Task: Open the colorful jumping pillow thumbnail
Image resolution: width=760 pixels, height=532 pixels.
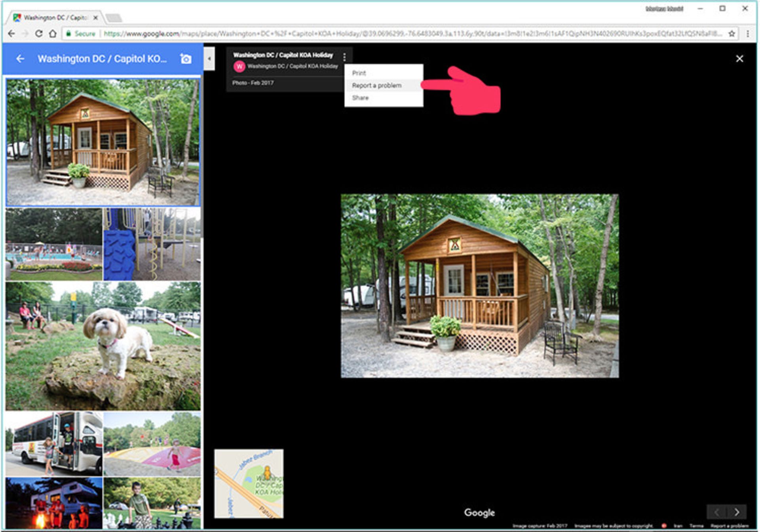Action: pos(152,444)
